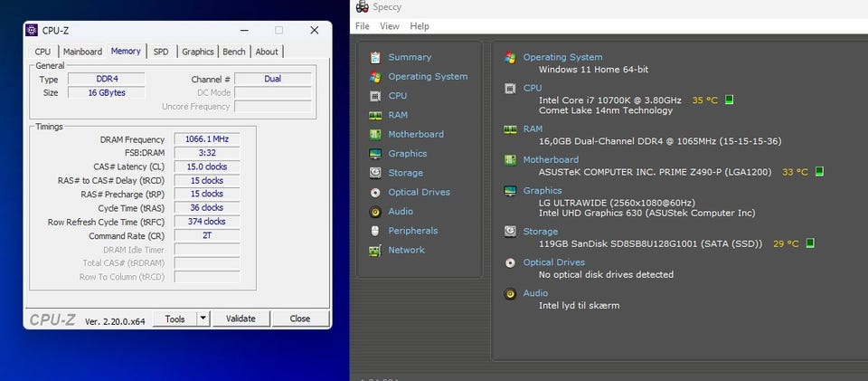Click 'No optical disk drives detected' text
This screenshot has height=381, width=868.
pyautogui.click(x=606, y=275)
